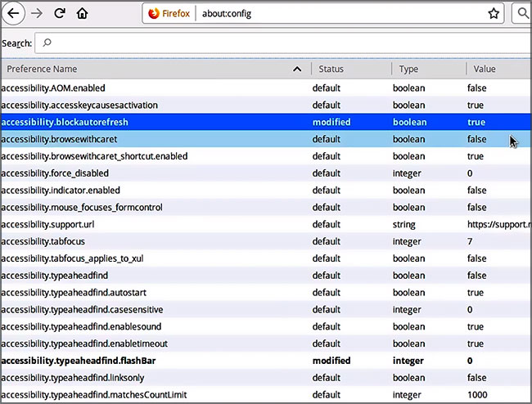Screen dimensions: 532x404
Task: Select accessibility.force_disabled preference
Action: click(x=266, y=173)
